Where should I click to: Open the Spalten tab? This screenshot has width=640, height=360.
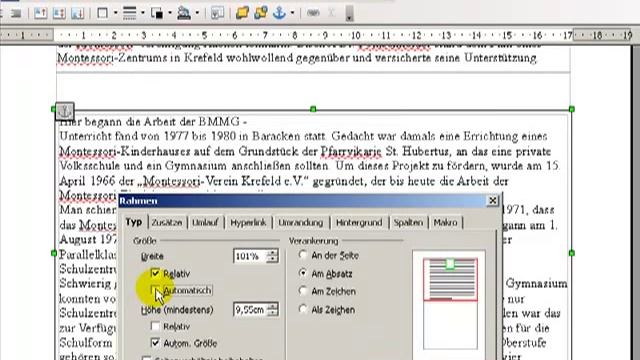click(408, 222)
